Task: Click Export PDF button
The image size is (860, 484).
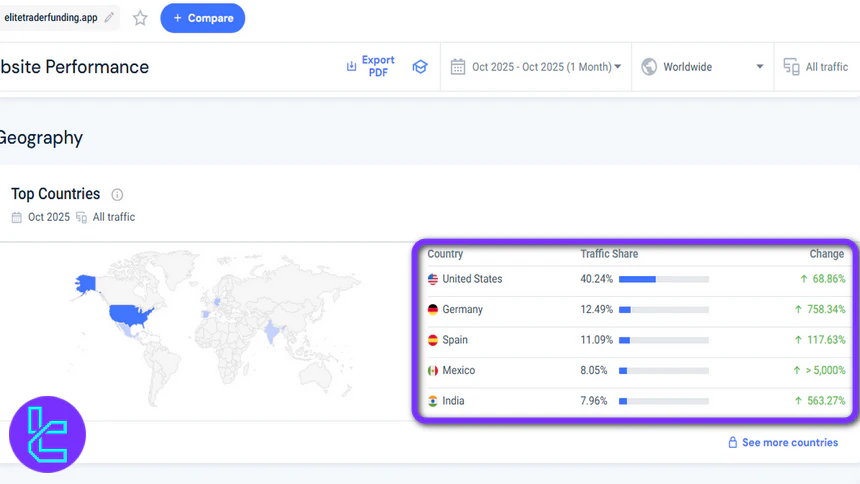Action: (371, 67)
